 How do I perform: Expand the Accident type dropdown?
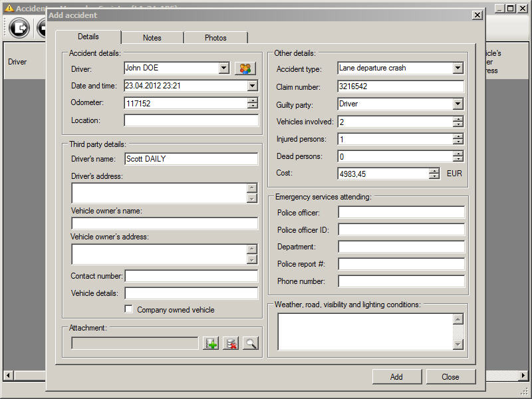458,68
